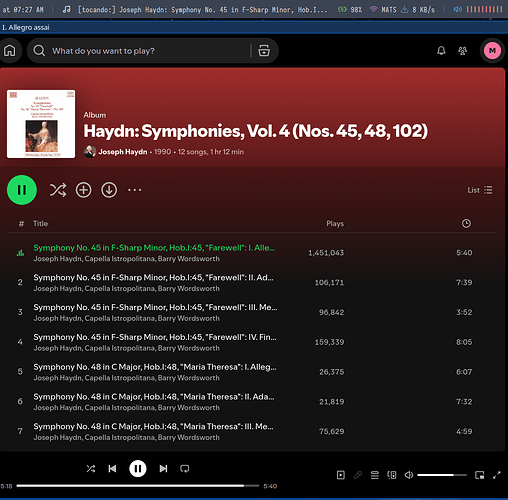508x500 pixels.
Task: Open the Haydn album cover art
Action: pyautogui.click(x=41, y=124)
